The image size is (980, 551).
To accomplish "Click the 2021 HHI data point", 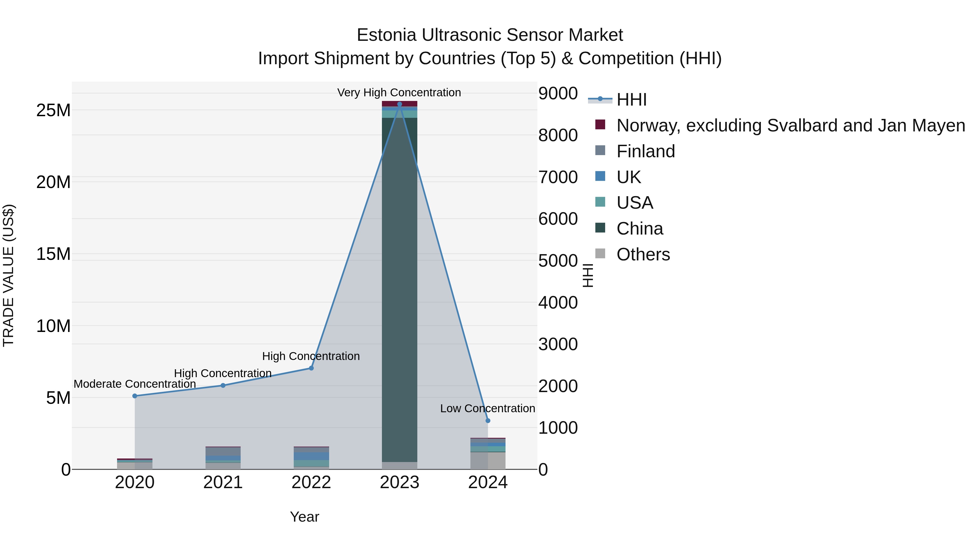I will click(223, 386).
